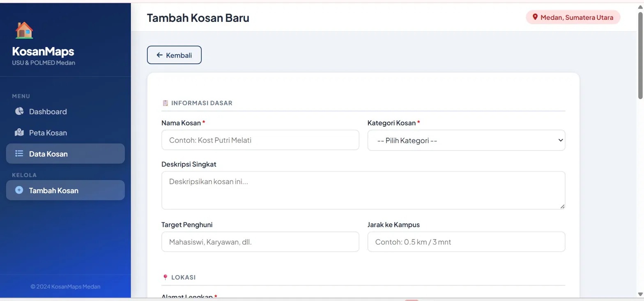The image size is (644, 301).
Task: Go back with the Kembali button
Action: point(174,55)
